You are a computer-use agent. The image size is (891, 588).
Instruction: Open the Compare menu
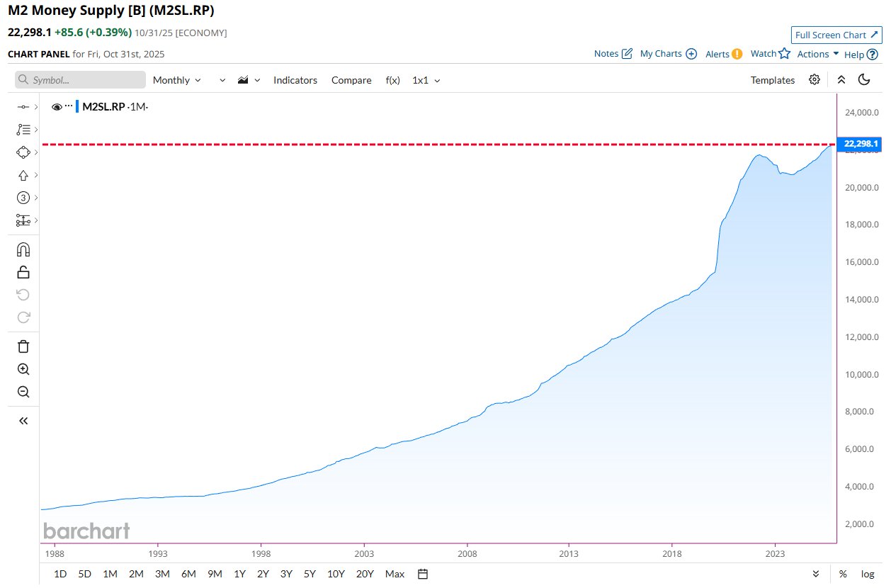point(351,80)
